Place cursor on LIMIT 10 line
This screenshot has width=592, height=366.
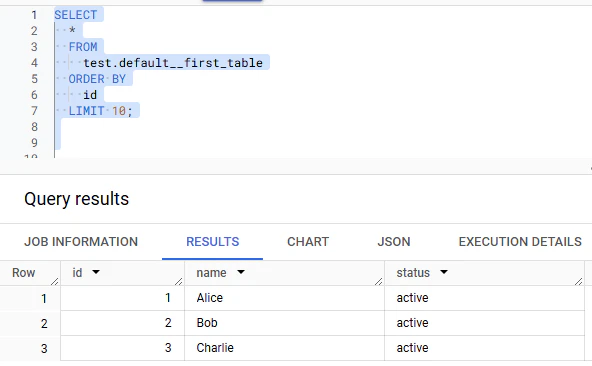click(x=100, y=111)
